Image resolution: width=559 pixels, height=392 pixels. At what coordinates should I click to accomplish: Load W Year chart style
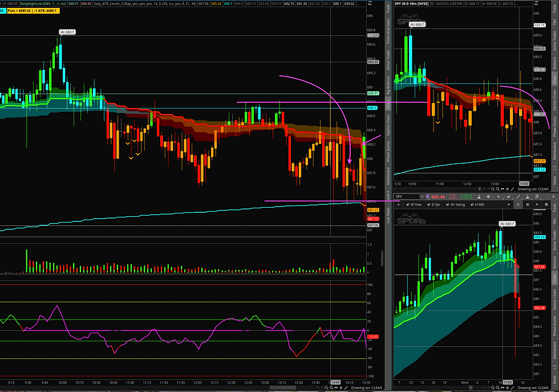tap(414, 205)
